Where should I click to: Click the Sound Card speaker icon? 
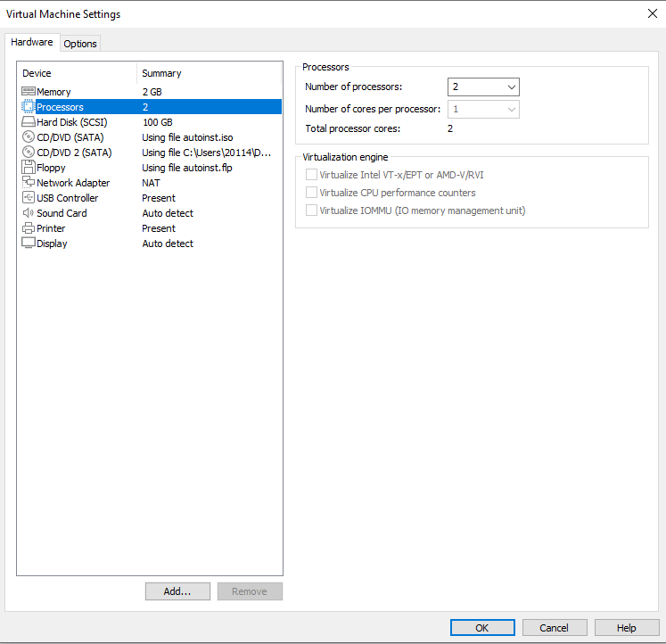(28, 213)
